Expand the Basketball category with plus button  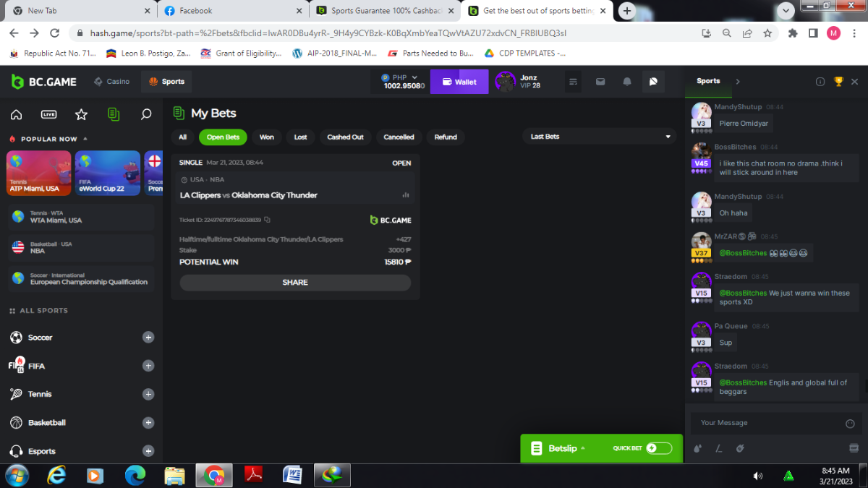coord(148,423)
